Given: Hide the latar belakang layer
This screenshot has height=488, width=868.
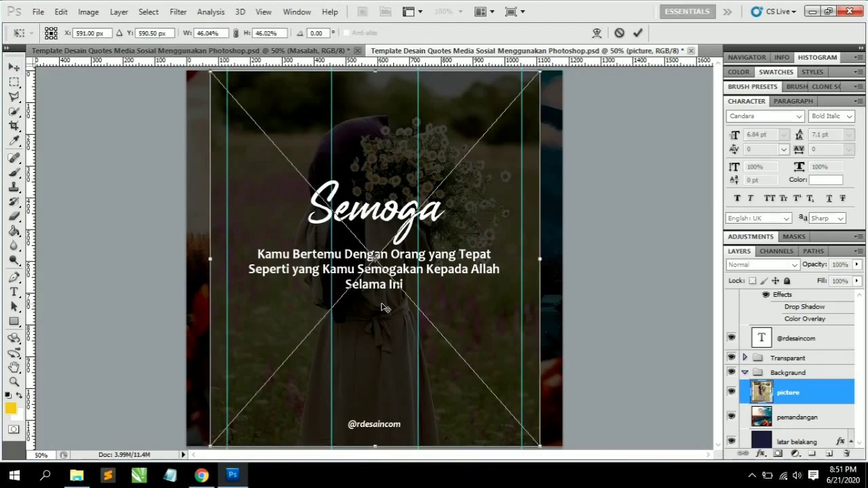Looking at the screenshot, I should coord(731,441).
